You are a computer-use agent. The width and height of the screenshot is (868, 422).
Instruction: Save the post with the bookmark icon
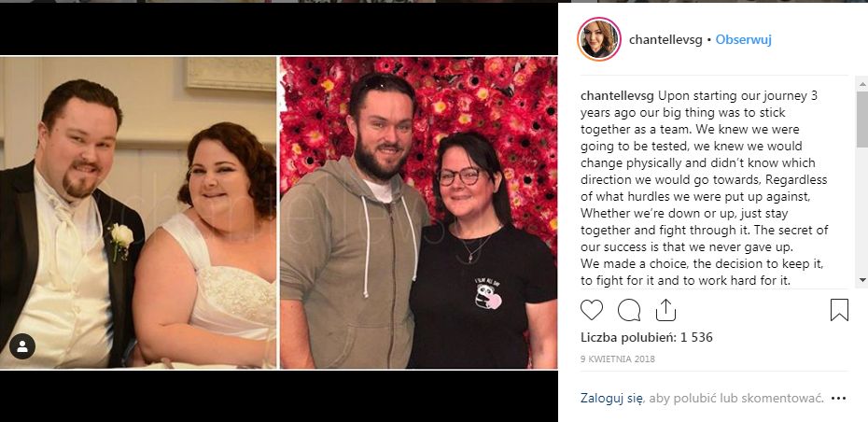[x=839, y=310]
